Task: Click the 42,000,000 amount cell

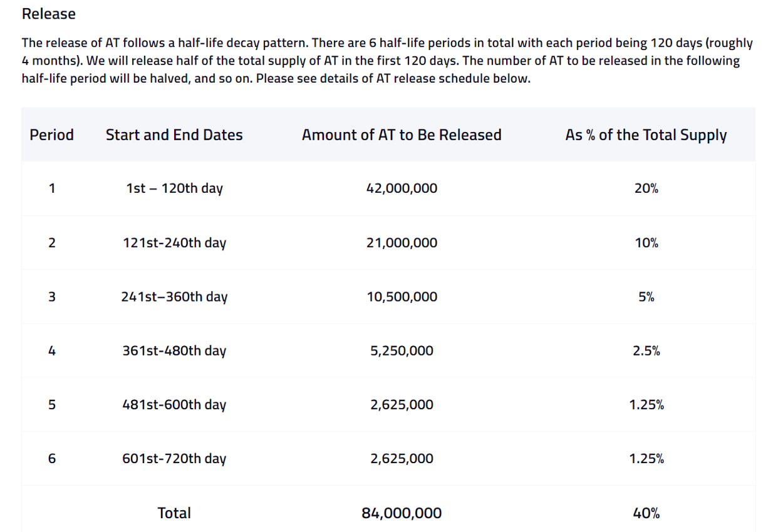Action: point(402,188)
